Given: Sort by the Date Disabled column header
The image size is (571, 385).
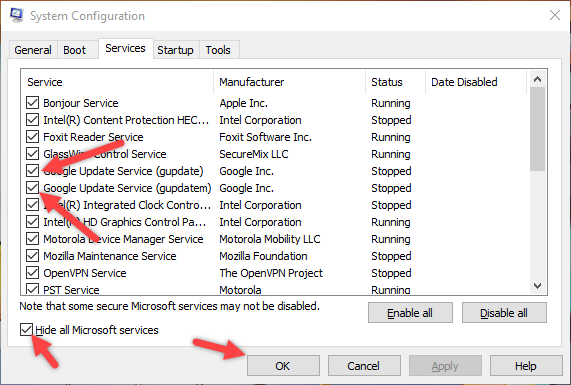Looking at the screenshot, I should click(476, 82).
